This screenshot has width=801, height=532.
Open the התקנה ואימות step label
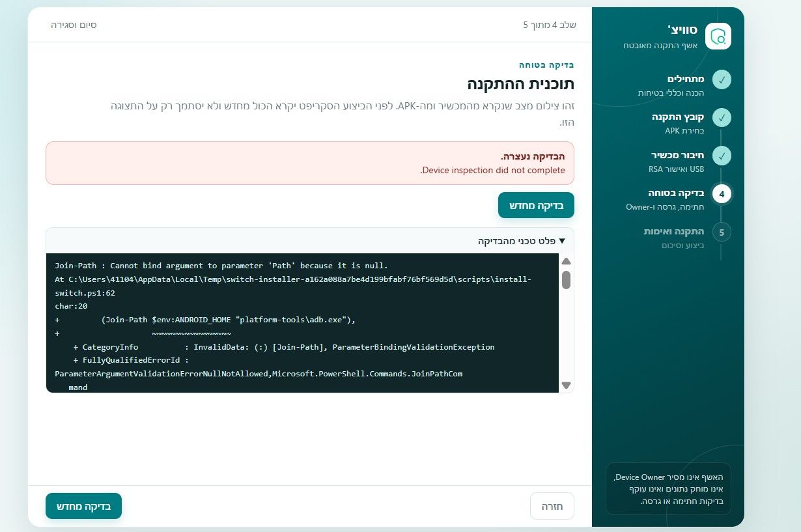pyautogui.click(x=675, y=231)
